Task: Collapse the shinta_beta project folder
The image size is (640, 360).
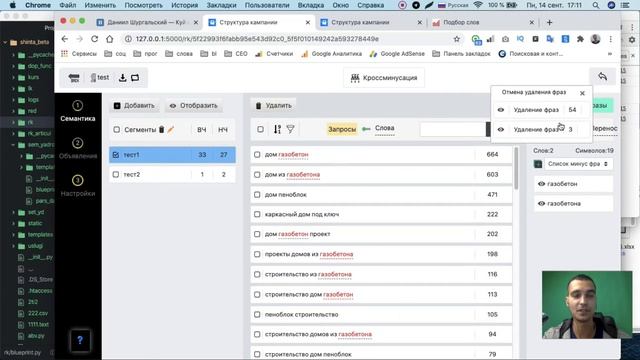Action: tap(5, 42)
